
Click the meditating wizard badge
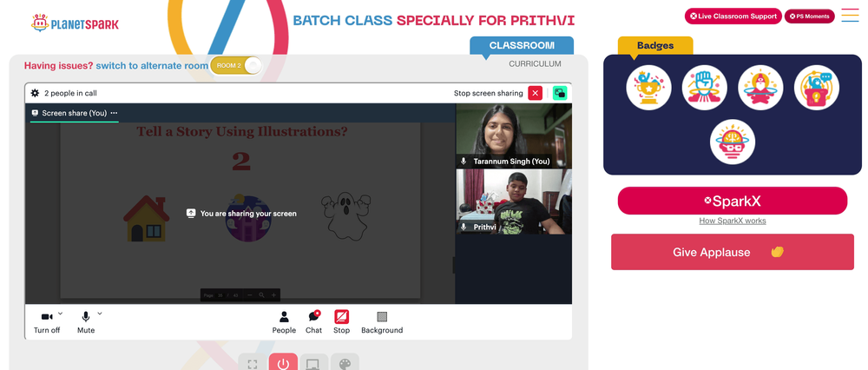click(x=760, y=88)
